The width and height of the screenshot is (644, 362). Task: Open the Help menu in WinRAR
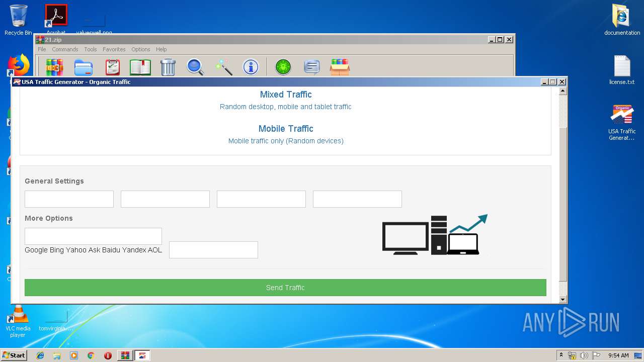161,49
